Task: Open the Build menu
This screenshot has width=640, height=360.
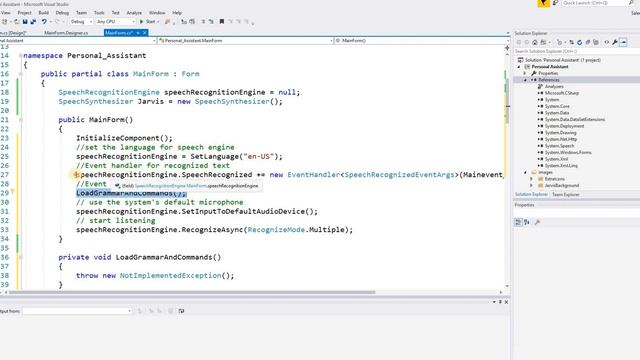Action: tap(44, 13)
